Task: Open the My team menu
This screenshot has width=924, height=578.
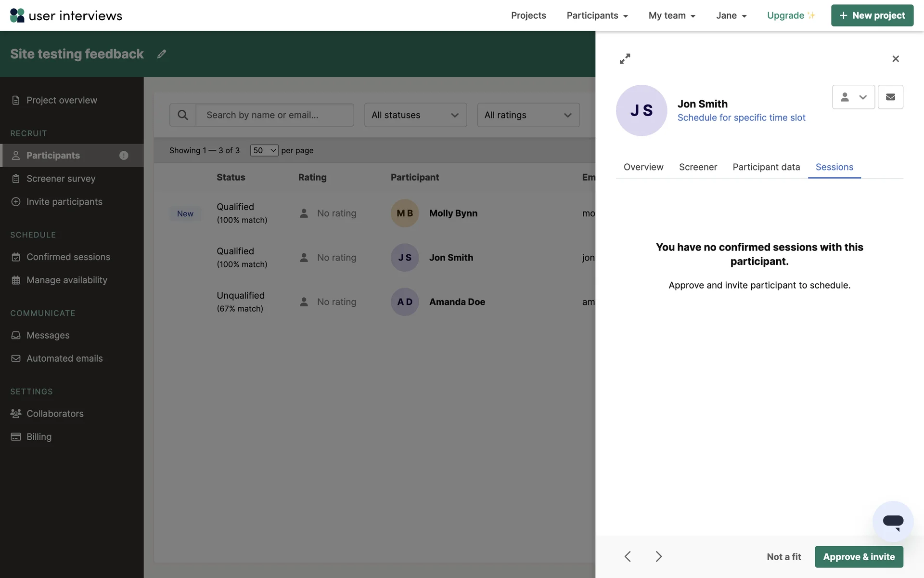Action: (672, 15)
